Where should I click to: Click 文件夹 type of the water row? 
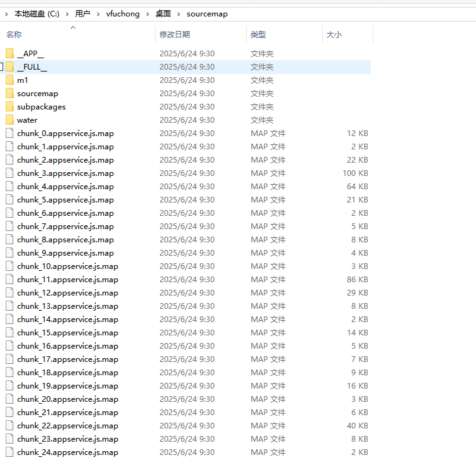click(x=262, y=120)
